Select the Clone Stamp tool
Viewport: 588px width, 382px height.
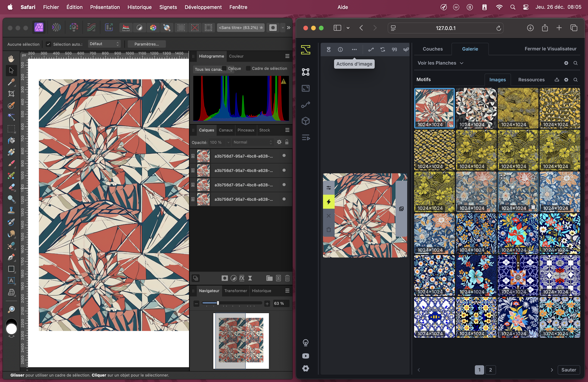(11, 210)
